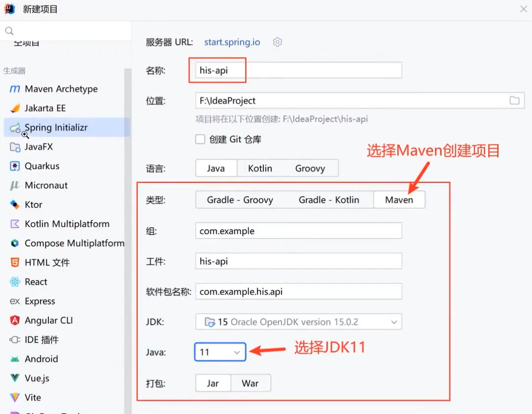The height and width of the screenshot is (414, 532).
Task: Click the Compose Multiplatform icon
Action: click(x=15, y=244)
